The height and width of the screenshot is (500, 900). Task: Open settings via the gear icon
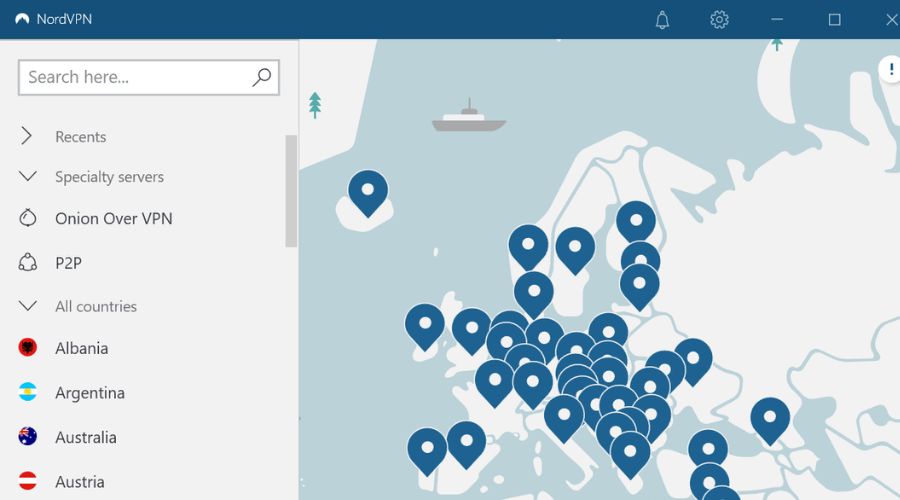pyautogui.click(x=719, y=20)
